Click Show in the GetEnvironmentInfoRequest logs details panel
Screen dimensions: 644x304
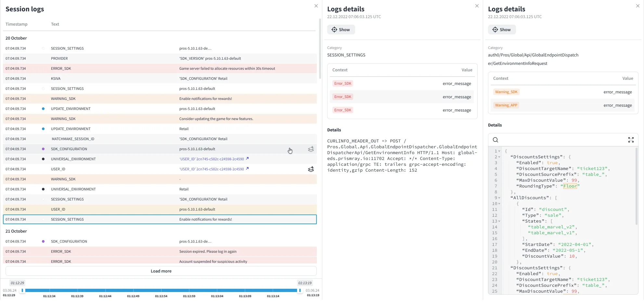point(502,30)
